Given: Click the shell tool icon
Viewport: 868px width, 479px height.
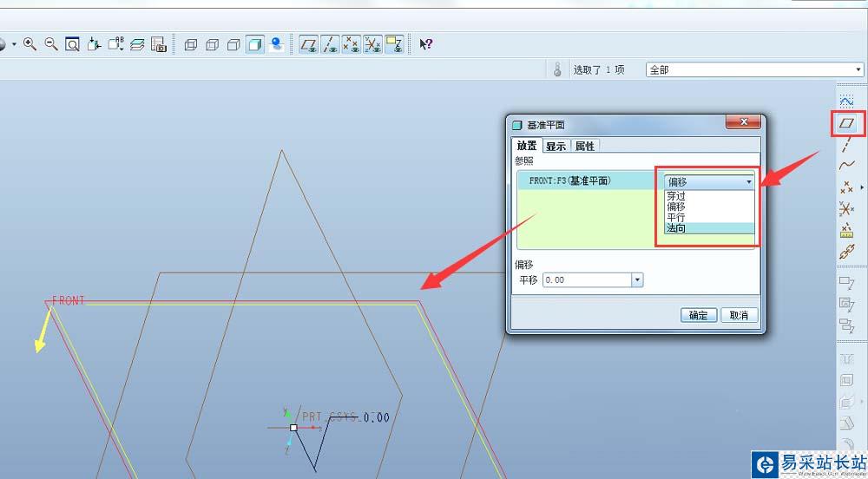Looking at the screenshot, I should click(846, 381).
